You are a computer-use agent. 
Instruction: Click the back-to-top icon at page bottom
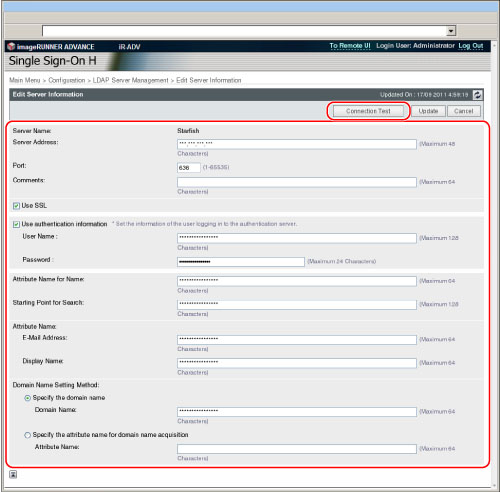pos(13,474)
